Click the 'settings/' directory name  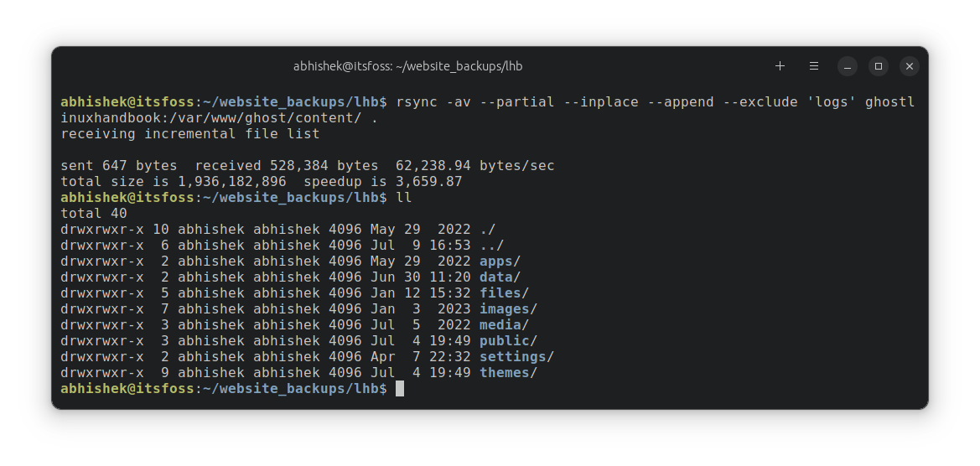(x=517, y=357)
